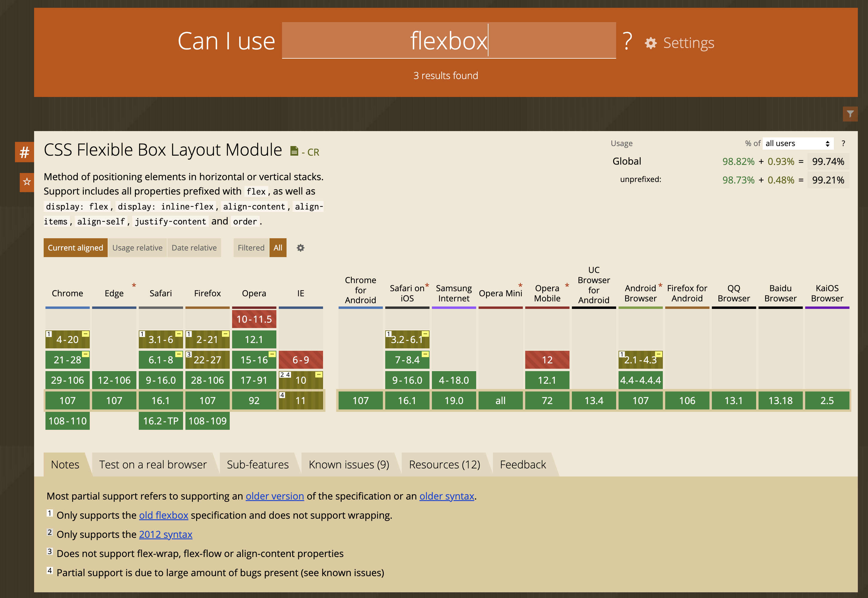Click the prefix flag on IE 10 cell
The image size is (868, 598).
[x=319, y=375]
